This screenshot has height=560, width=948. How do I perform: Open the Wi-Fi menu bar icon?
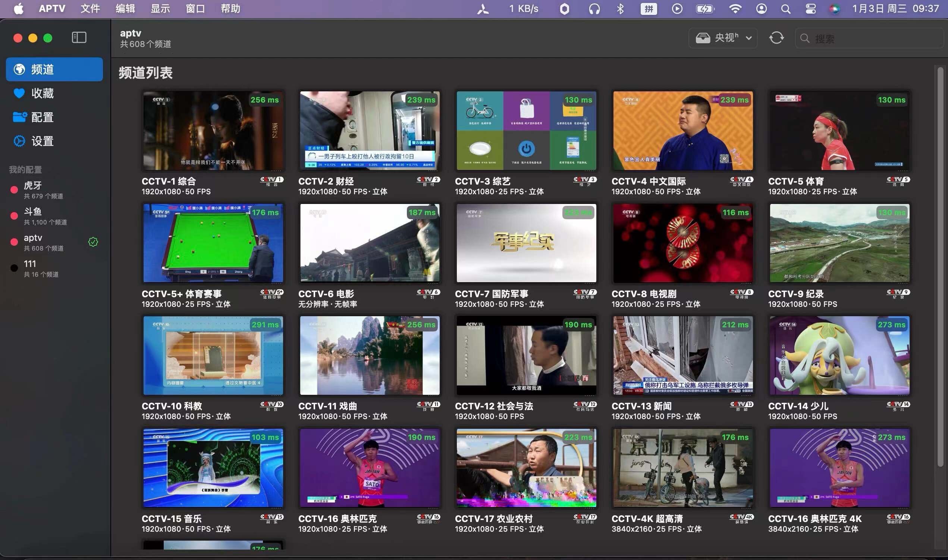click(x=735, y=9)
